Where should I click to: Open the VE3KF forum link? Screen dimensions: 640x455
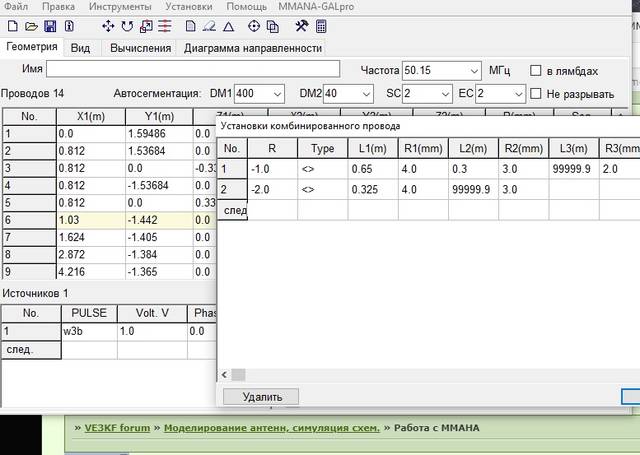[117, 428]
